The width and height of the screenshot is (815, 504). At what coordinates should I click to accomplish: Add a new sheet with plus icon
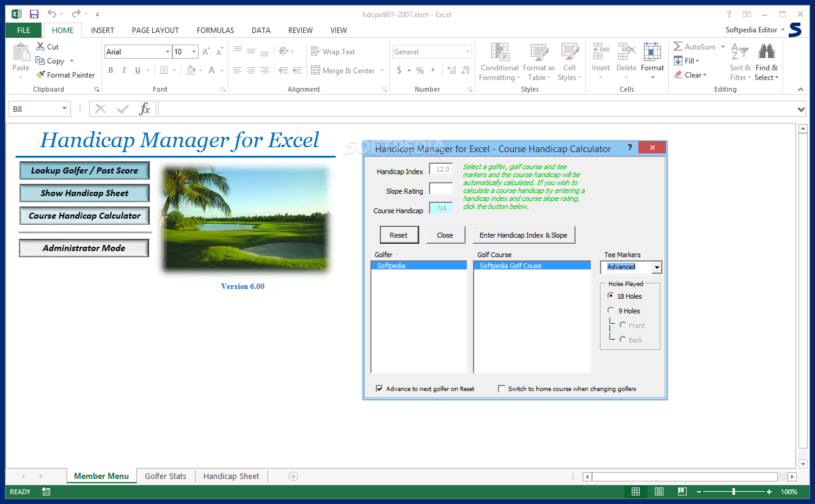[x=293, y=477]
